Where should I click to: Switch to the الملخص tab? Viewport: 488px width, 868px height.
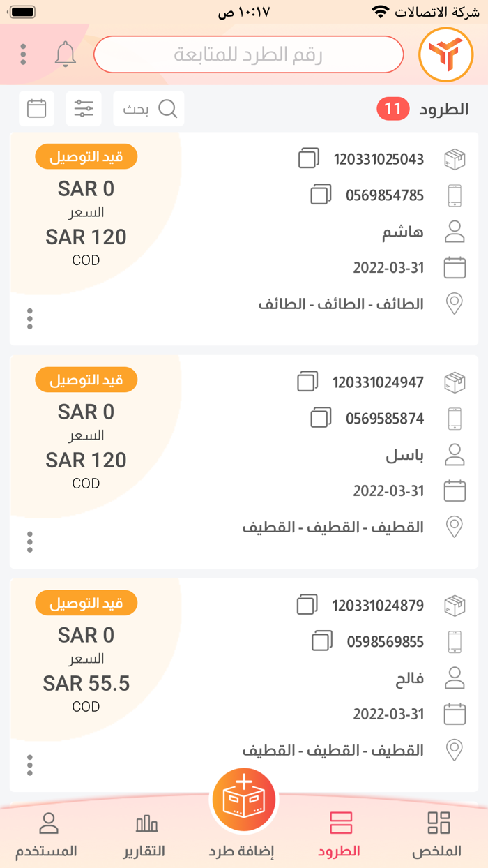coord(439,832)
